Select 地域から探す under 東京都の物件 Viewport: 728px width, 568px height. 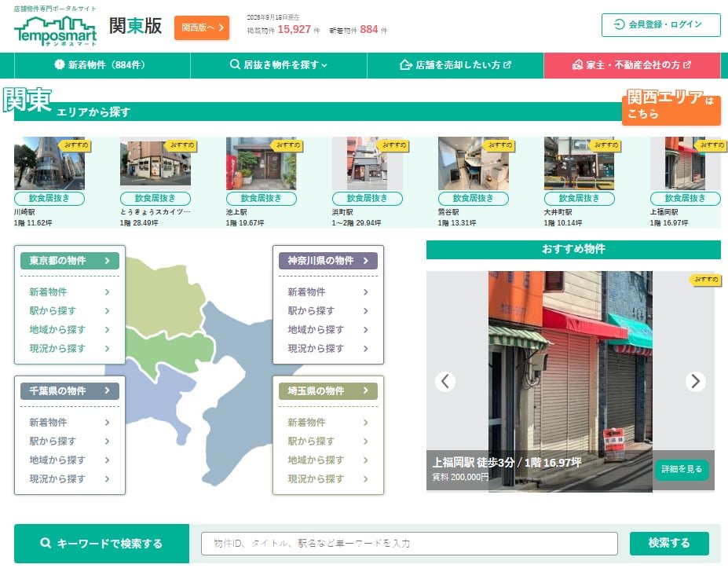(x=70, y=330)
